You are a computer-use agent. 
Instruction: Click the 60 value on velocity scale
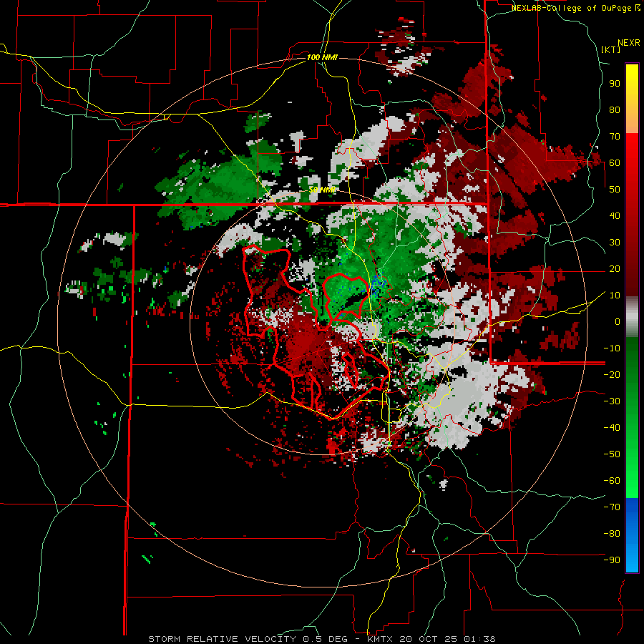[615, 162]
